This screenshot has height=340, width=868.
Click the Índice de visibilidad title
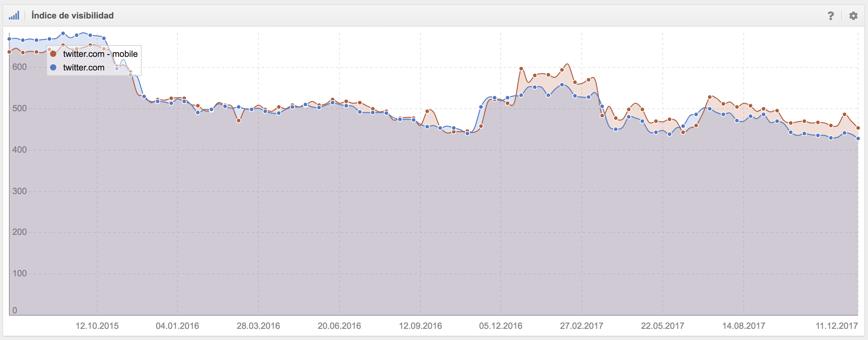[x=72, y=15]
